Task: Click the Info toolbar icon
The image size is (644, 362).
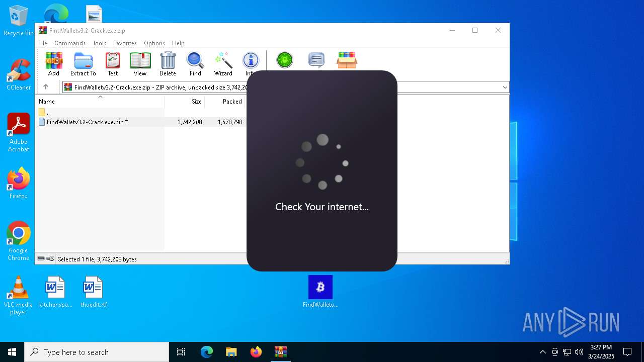Action: point(250,64)
